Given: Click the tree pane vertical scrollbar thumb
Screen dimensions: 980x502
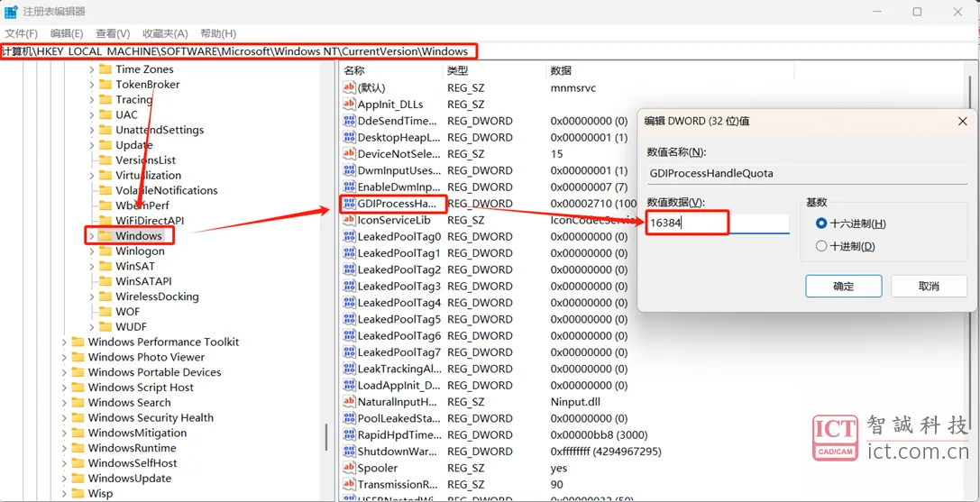Looking at the screenshot, I should click(x=326, y=438).
